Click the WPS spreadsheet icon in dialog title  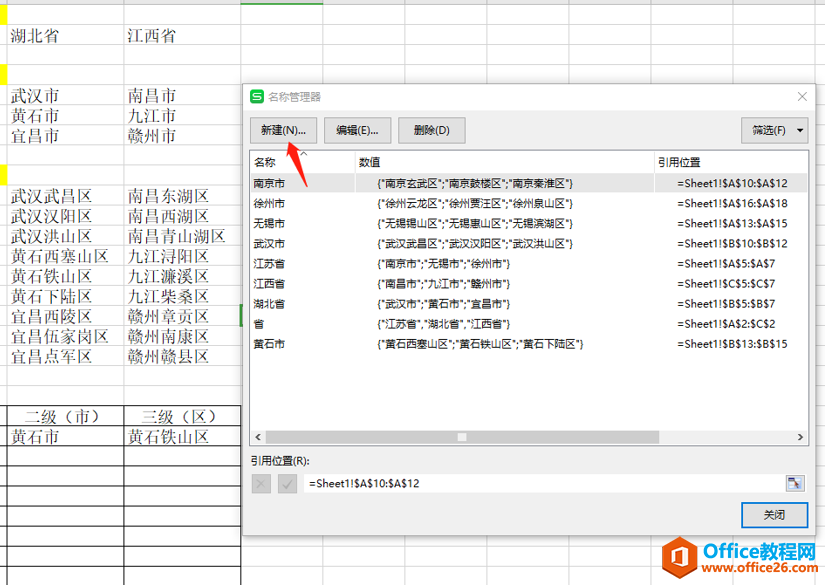click(x=257, y=96)
